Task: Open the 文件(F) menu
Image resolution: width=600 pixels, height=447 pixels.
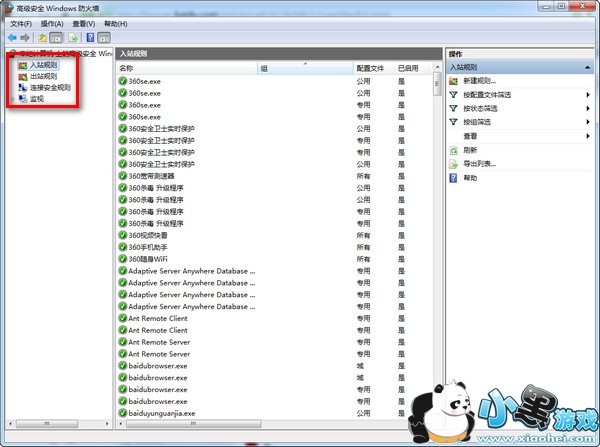Action: [21, 24]
